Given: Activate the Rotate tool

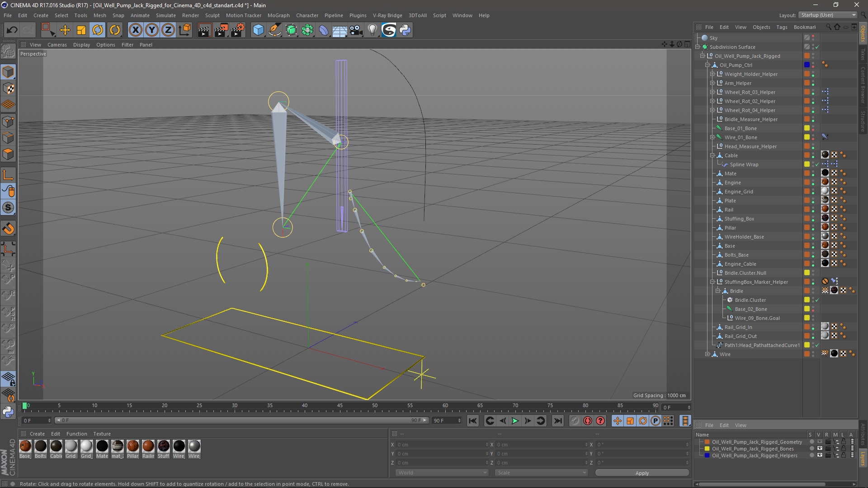Looking at the screenshot, I should tap(98, 30).
